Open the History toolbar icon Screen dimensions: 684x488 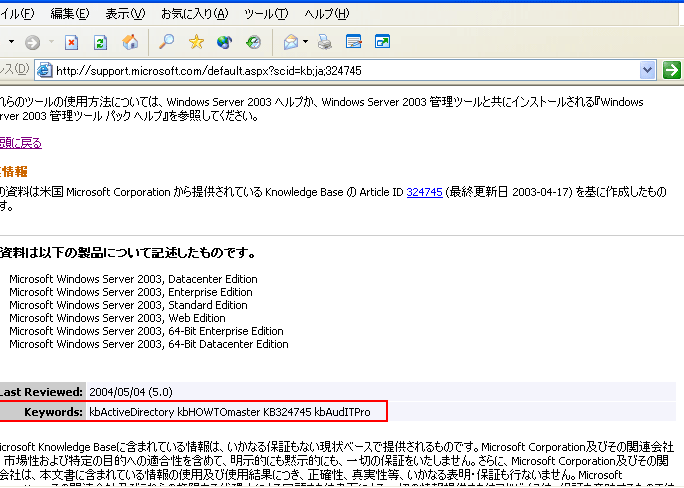(x=253, y=42)
